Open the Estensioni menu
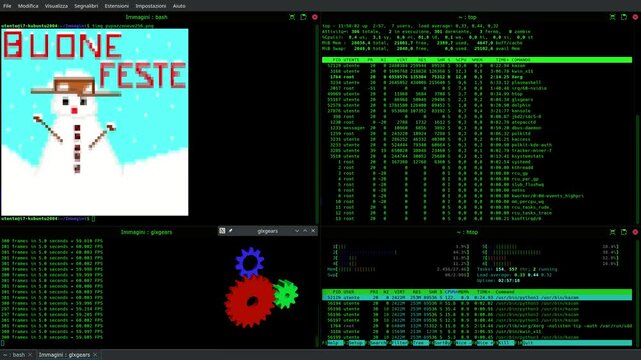 point(117,6)
